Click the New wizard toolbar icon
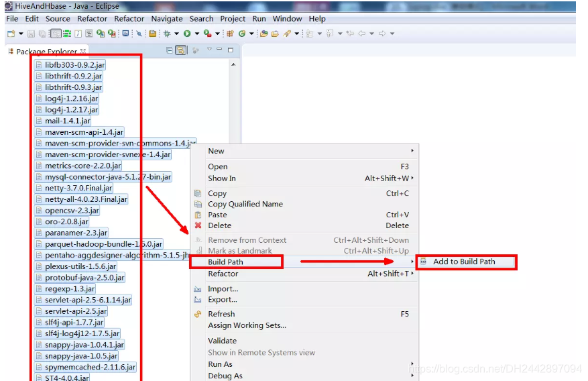This screenshot has height=381, width=588. tap(11, 34)
